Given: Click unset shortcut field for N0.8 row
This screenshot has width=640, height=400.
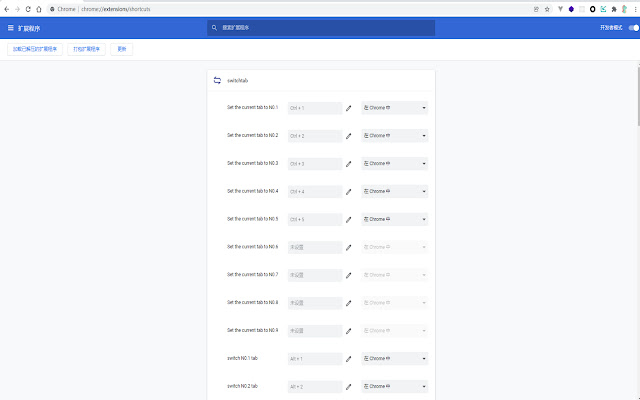Looking at the screenshot, I should [315, 303].
